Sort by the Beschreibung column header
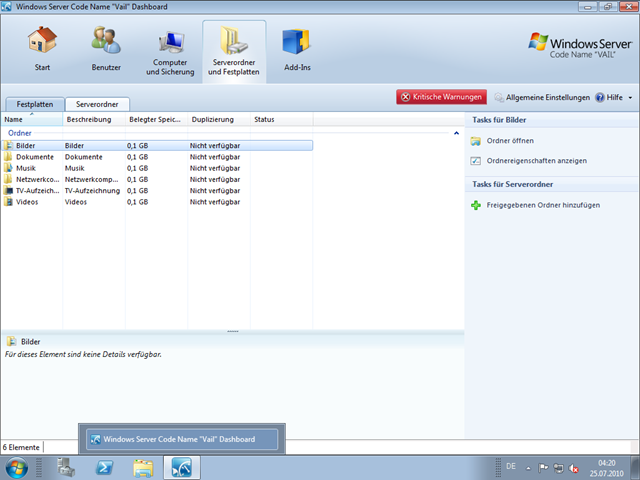The height and width of the screenshot is (480, 640). pyautogui.click(x=94, y=120)
